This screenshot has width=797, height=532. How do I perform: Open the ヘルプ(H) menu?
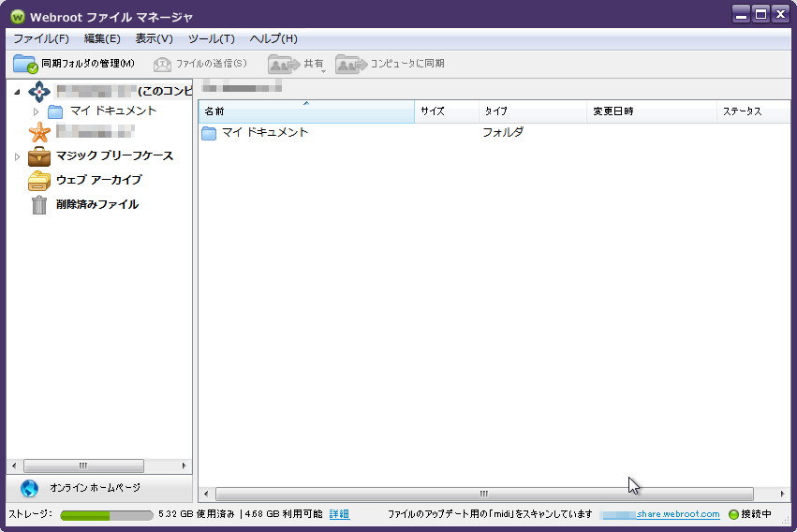coord(273,38)
